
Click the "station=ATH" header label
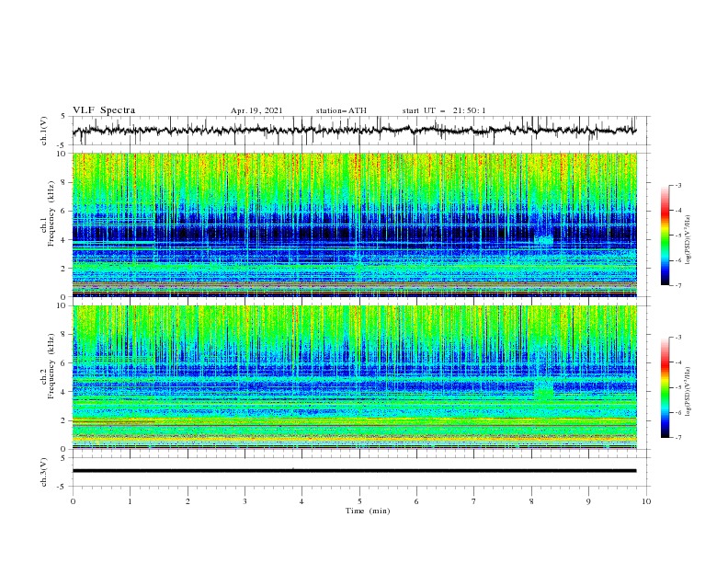pyautogui.click(x=341, y=110)
